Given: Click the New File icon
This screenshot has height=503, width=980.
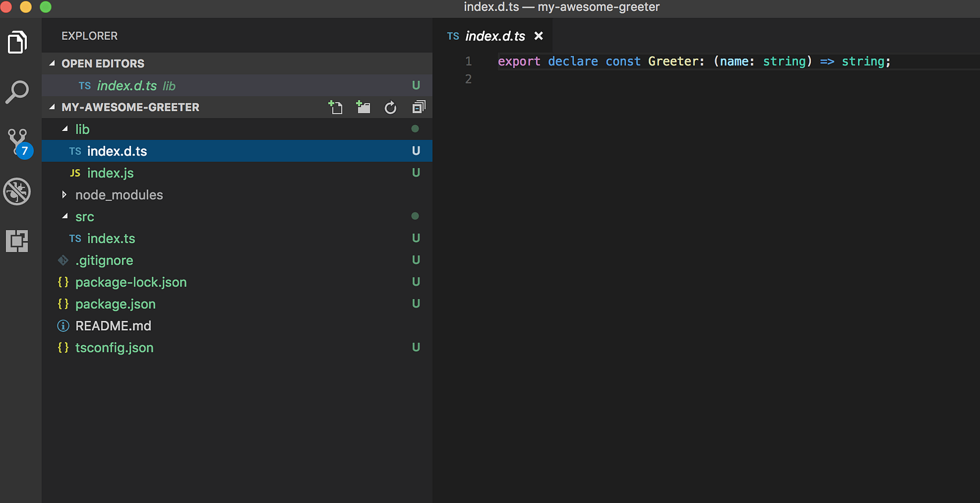Looking at the screenshot, I should [335, 108].
